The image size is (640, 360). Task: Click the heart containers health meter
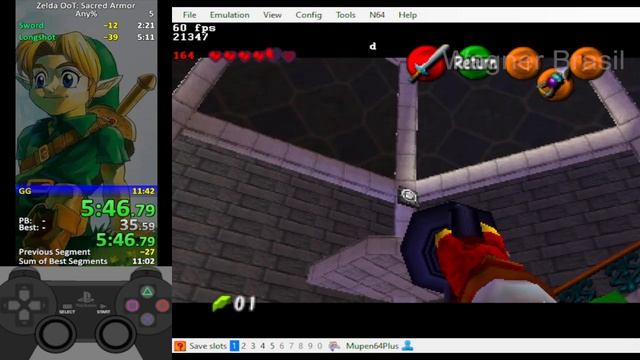252,56
